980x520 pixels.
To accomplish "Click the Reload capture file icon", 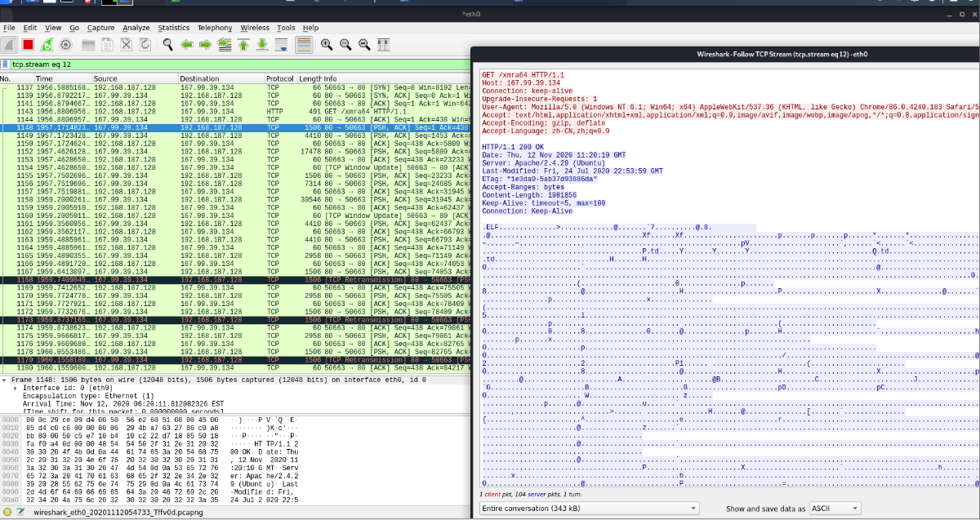I will click(x=144, y=44).
